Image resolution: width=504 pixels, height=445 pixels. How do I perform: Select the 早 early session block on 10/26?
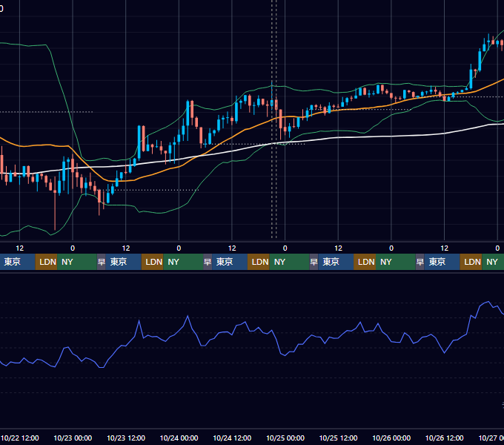420,262
